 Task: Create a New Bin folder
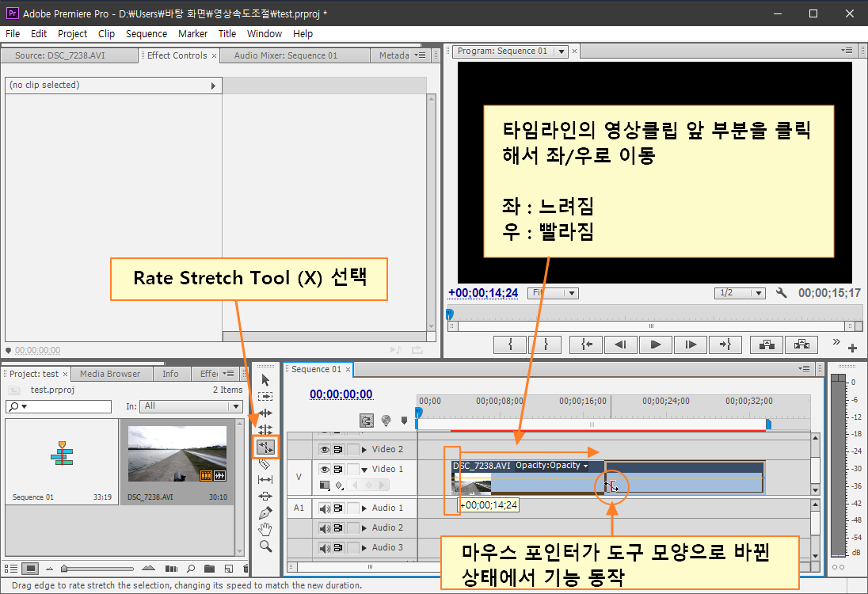(x=209, y=569)
